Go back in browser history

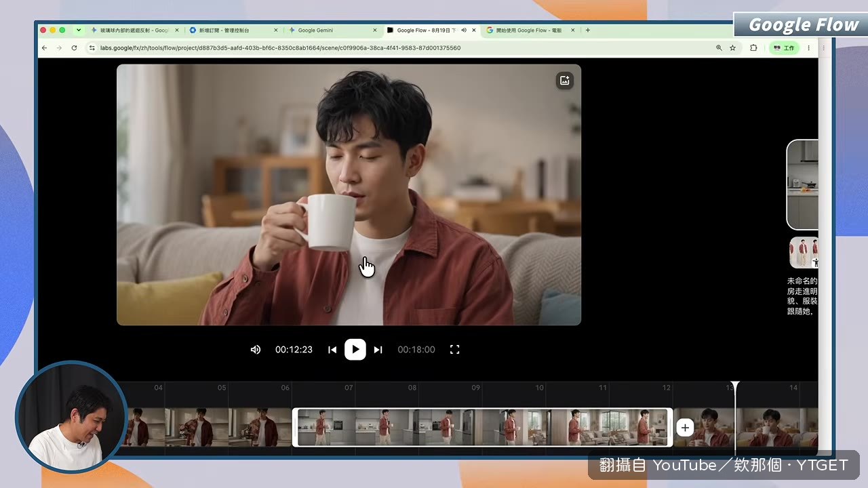44,48
